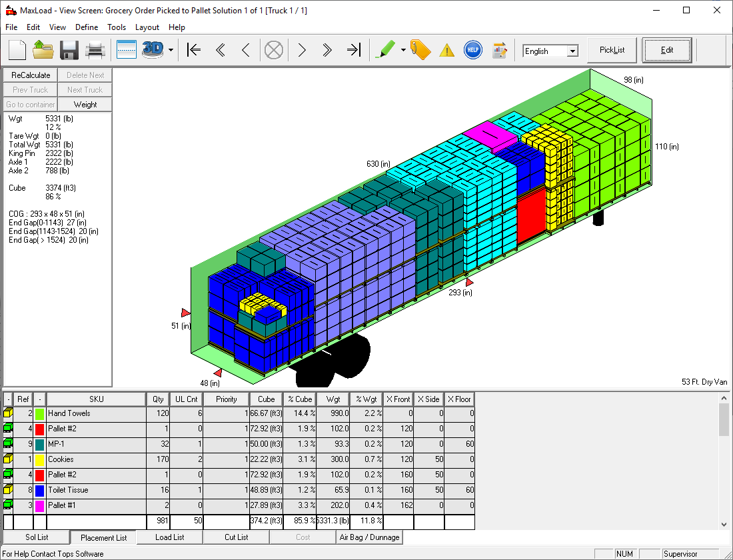The width and height of the screenshot is (733, 560).
Task: Click the PickList button
Action: tap(612, 50)
